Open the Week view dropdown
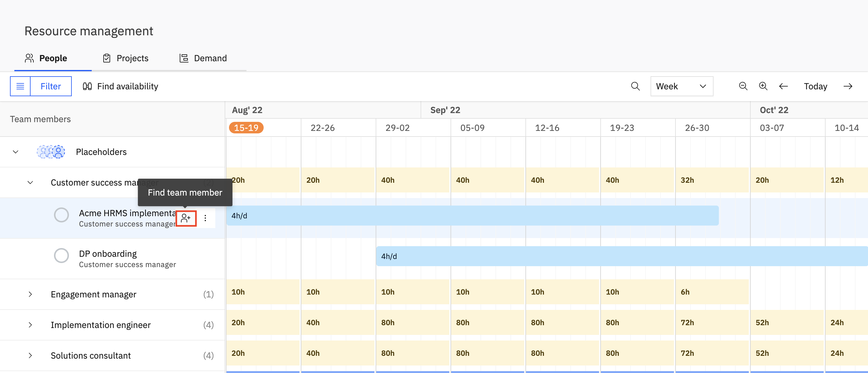This screenshot has height=373, width=868. [681, 86]
